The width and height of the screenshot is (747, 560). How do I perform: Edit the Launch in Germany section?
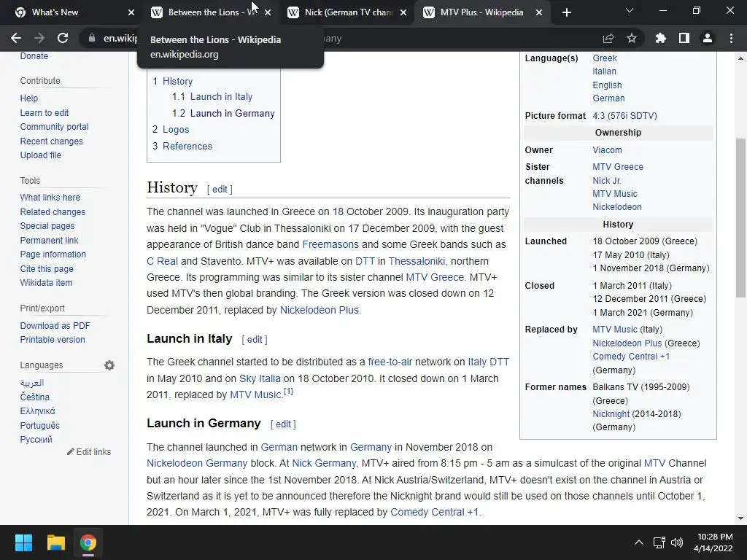point(283,424)
